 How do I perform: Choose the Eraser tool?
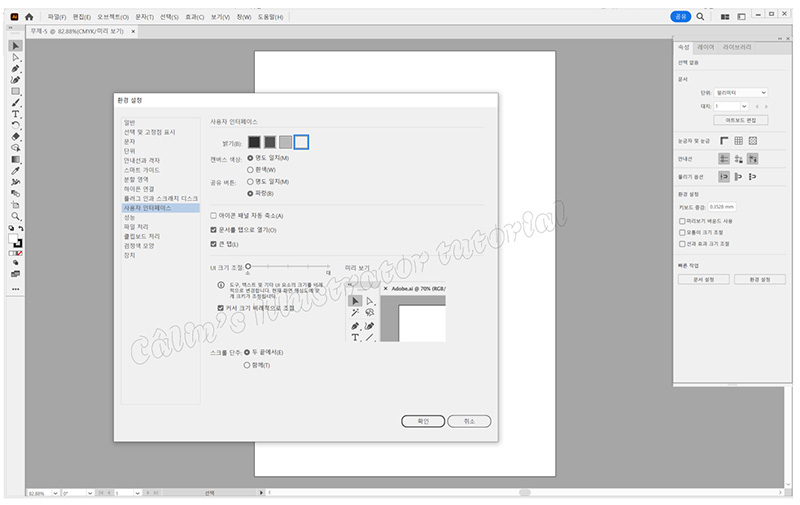pyautogui.click(x=15, y=136)
